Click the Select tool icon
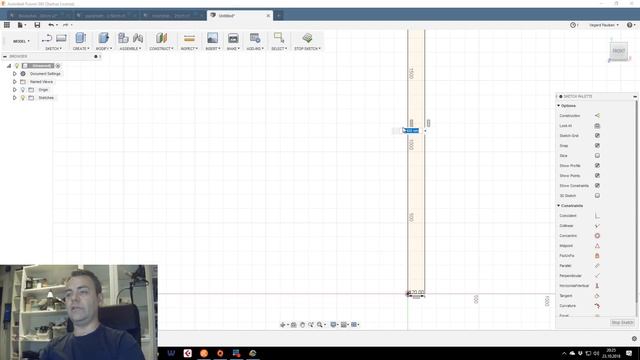This screenshot has height=360, width=640. [x=279, y=38]
